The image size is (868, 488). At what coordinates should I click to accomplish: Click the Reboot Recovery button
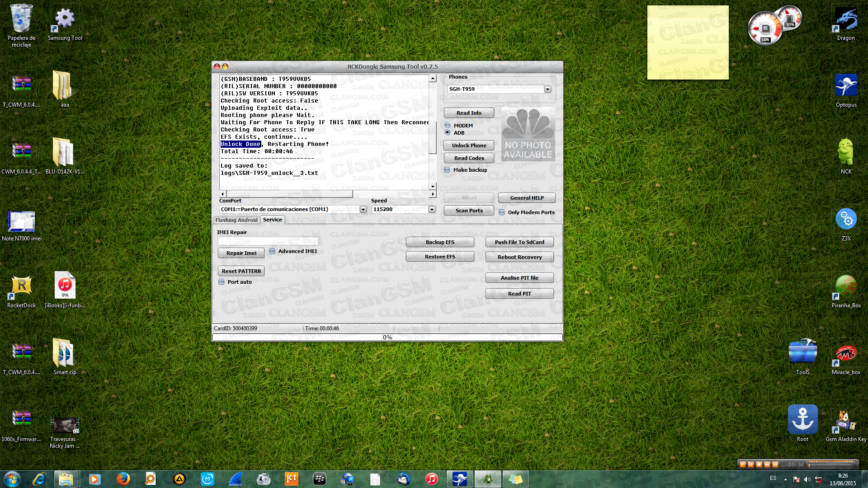(519, 257)
